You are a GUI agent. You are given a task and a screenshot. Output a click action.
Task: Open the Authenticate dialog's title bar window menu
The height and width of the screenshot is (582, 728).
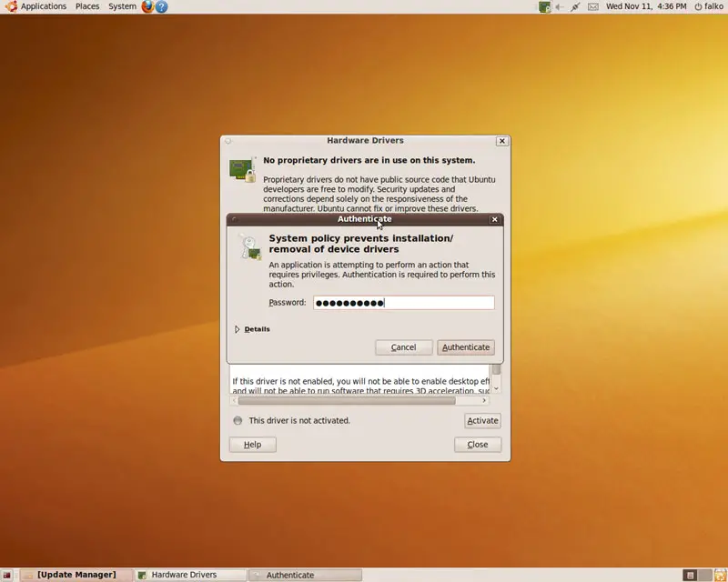(234, 219)
